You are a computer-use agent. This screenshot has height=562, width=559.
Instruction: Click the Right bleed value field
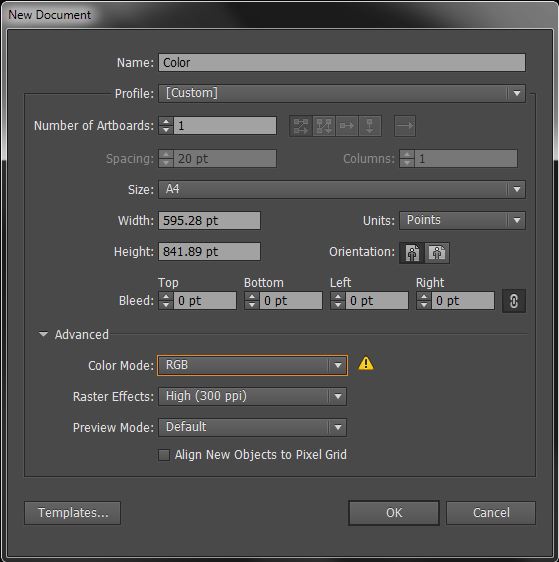coord(463,301)
